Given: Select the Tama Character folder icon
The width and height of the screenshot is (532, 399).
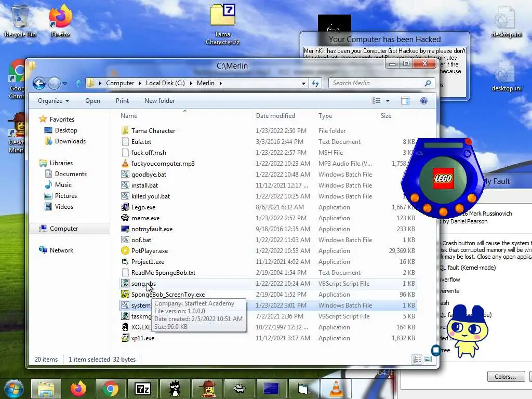Looking at the screenshot, I should (125, 130).
